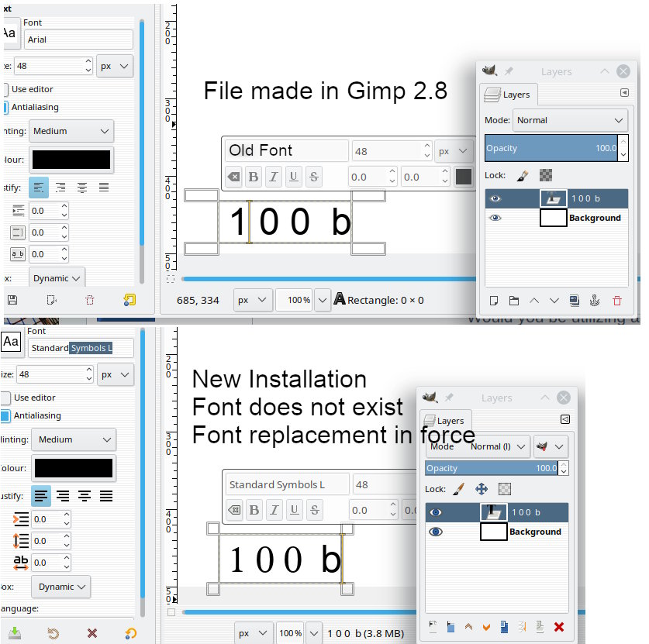649x644 pixels.
Task: Click Strikethrough in the Old Font text toolbar
Action: (314, 177)
